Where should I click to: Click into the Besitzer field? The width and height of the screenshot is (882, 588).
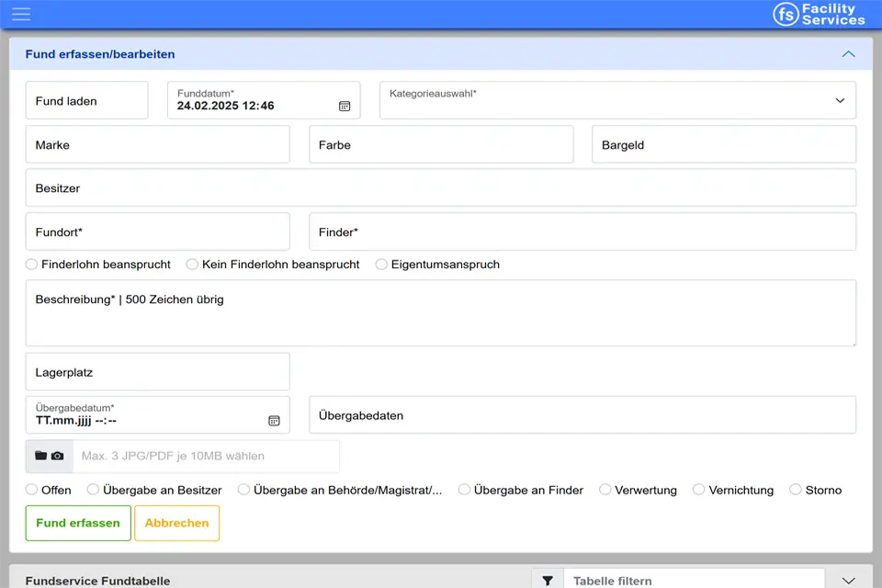(x=440, y=188)
